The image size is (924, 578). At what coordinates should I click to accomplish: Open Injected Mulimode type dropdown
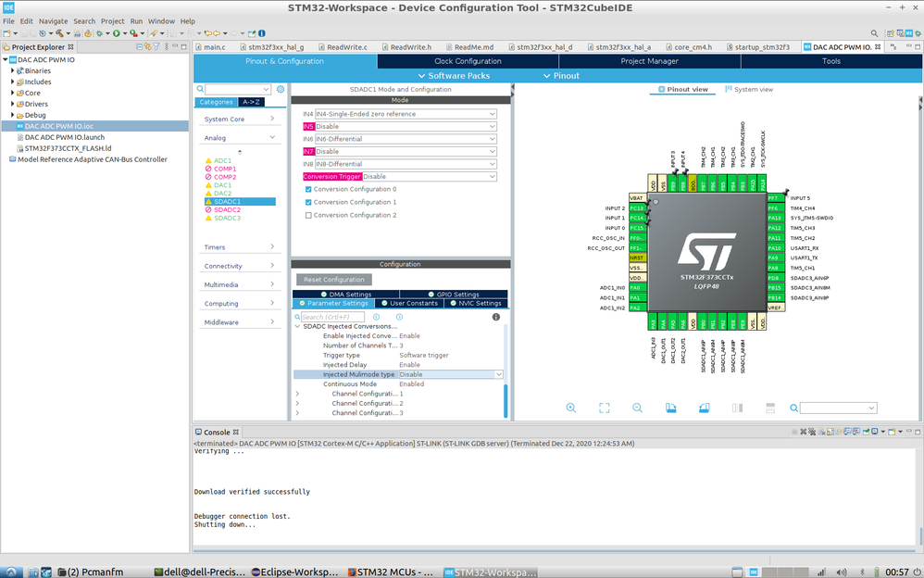[451, 374]
